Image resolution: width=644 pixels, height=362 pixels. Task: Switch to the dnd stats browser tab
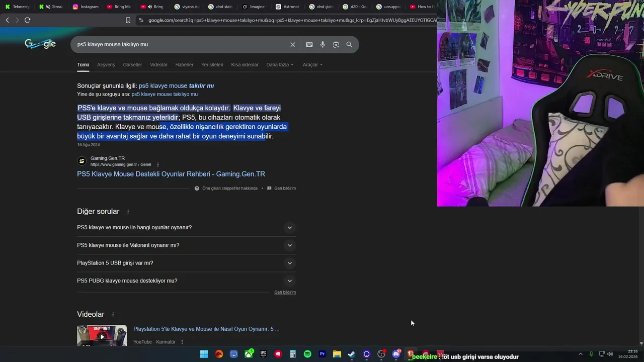click(x=220, y=7)
